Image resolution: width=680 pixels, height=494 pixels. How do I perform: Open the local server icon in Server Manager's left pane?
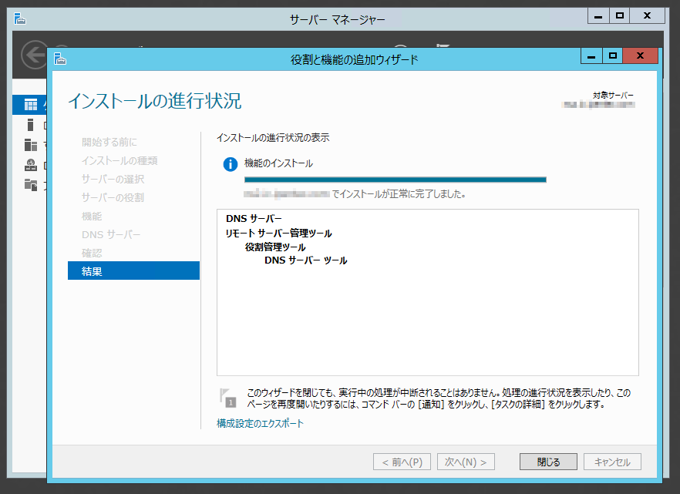[x=30, y=125]
